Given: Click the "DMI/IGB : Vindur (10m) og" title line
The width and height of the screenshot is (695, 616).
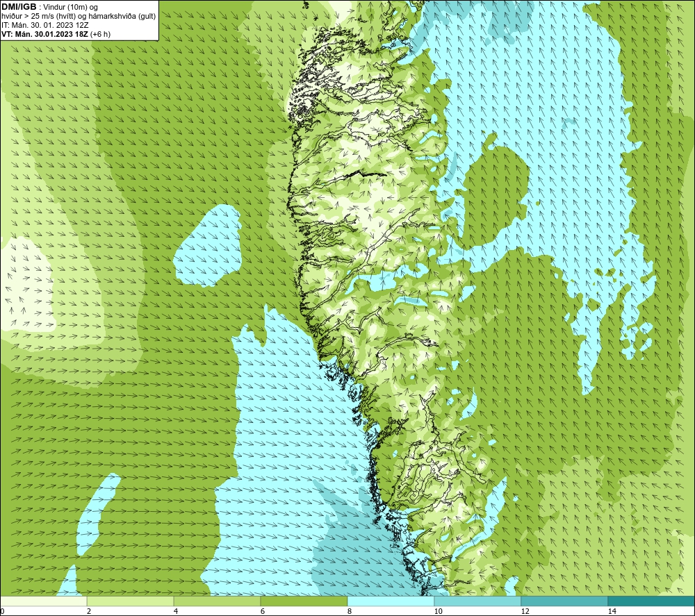Looking at the screenshot, I should (49, 7).
